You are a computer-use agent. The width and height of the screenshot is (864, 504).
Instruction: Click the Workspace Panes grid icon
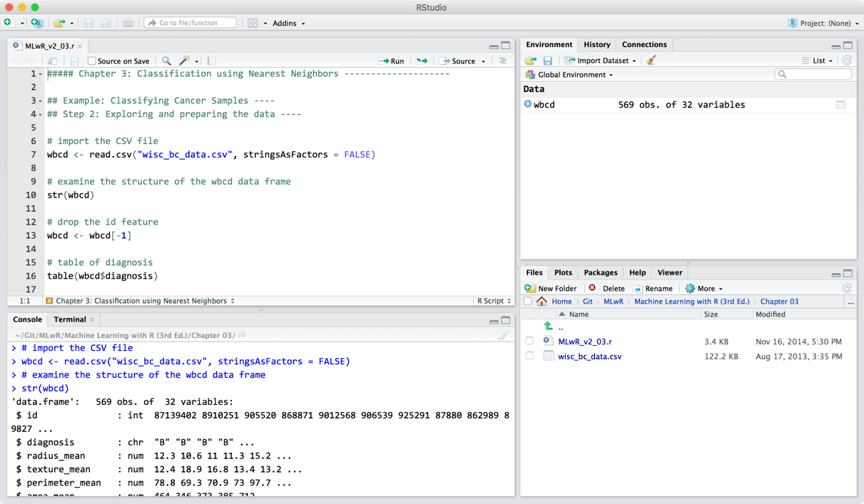pos(253,23)
